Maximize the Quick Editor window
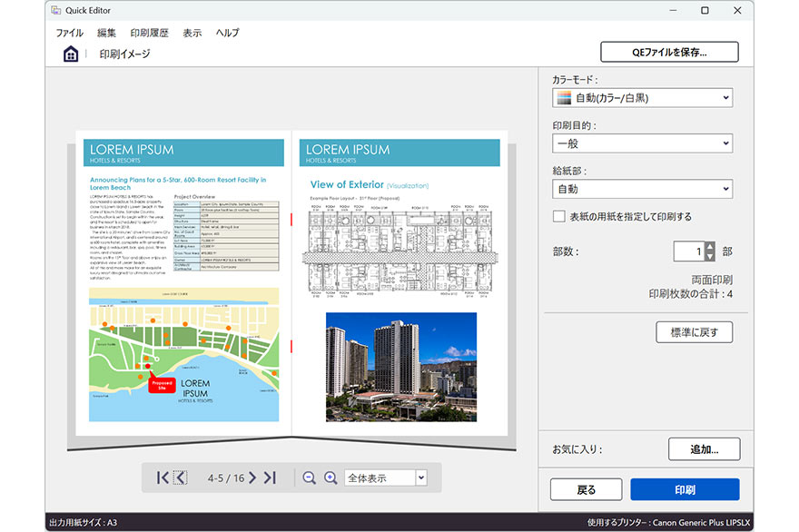Screen dimensions: 799x532 tap(705, 10)
